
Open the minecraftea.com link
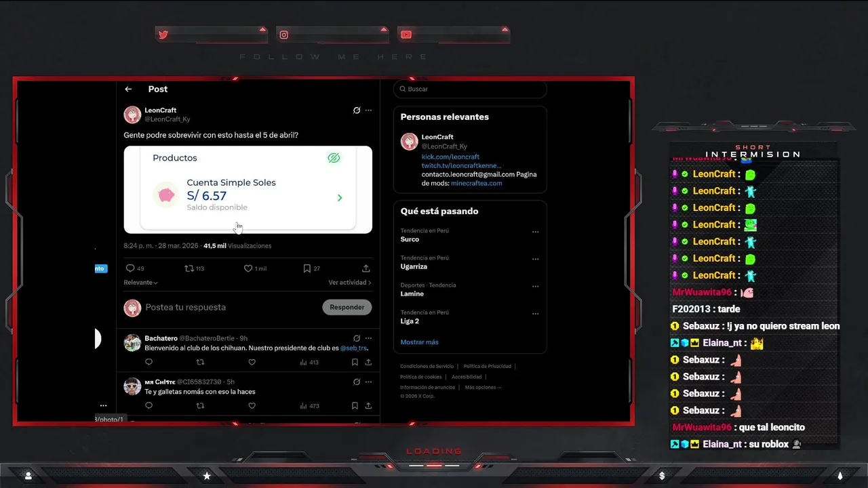477,183
